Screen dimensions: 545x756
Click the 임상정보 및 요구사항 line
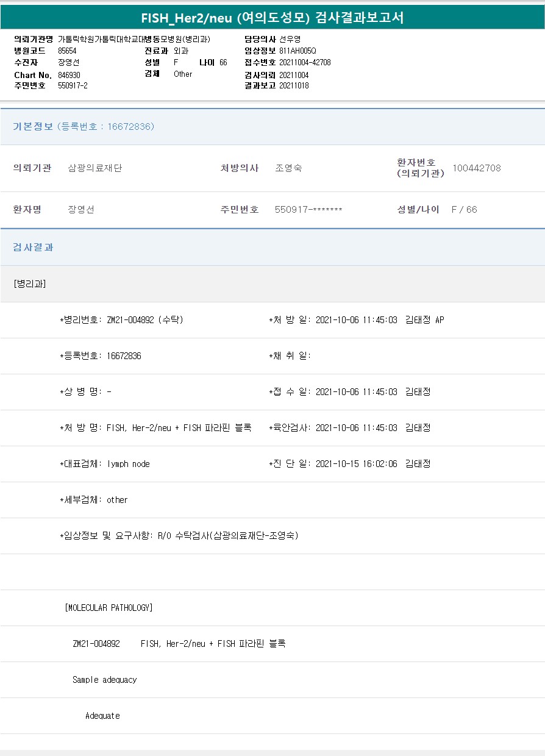(179, 536)
